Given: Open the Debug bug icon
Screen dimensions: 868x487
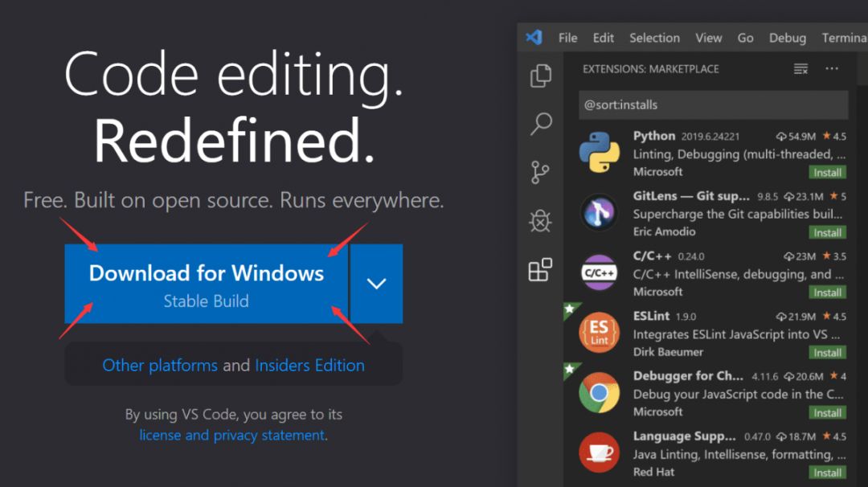Looking at the screenshot, I should click(540, 221).
